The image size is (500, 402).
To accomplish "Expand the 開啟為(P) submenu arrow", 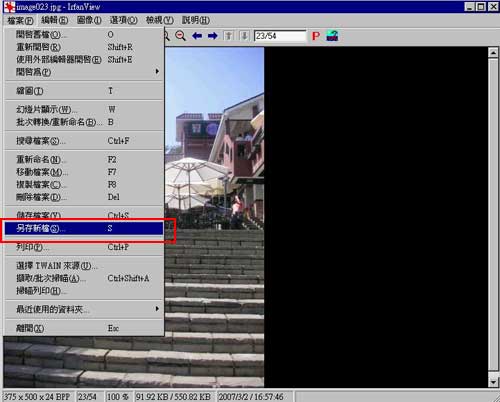I will click(x=157, y=71).
